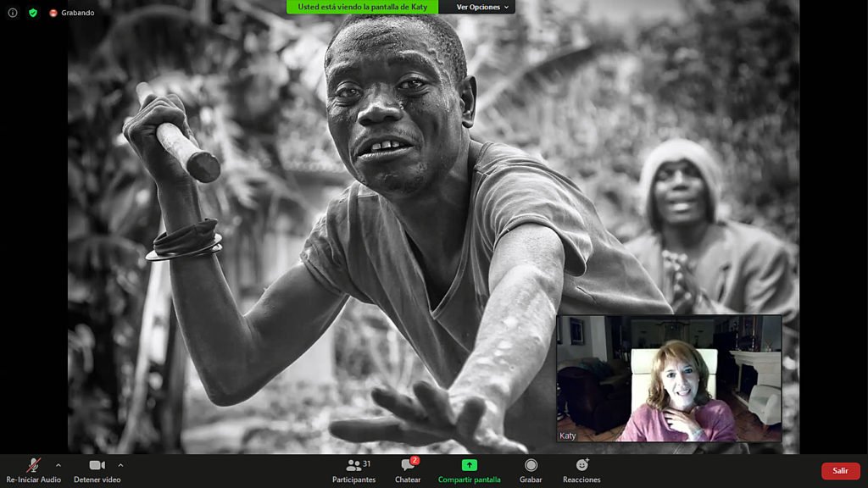868x488 pixels.
Task: Open the Chatear chat panel
Action: click(408, 470)
